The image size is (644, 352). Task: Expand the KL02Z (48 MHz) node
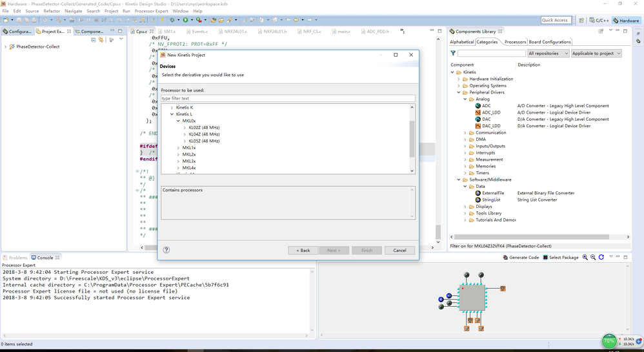(x=185, y=127)
